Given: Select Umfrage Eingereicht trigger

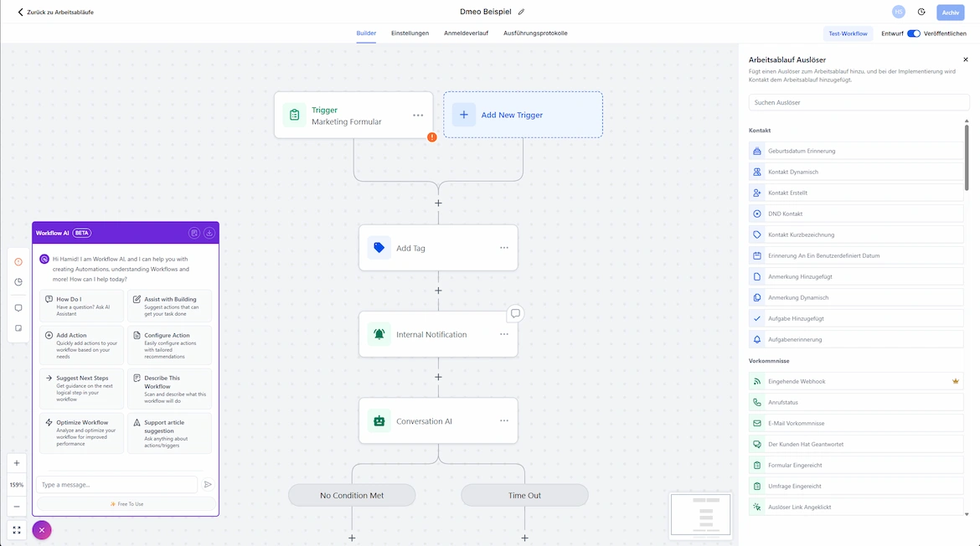Looking at the screenshot, I should (x=856, y=486).
